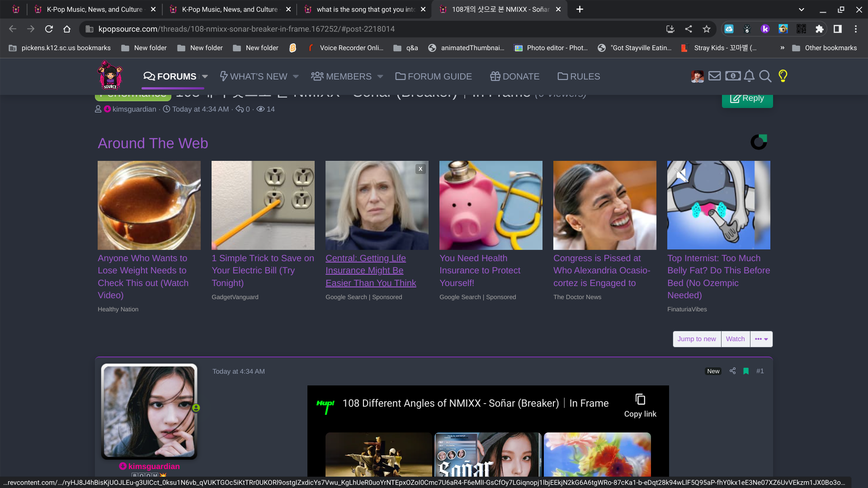Toggle the browser side panel
The height and width of the screenshot is (488, 868).
coord(838,29)
